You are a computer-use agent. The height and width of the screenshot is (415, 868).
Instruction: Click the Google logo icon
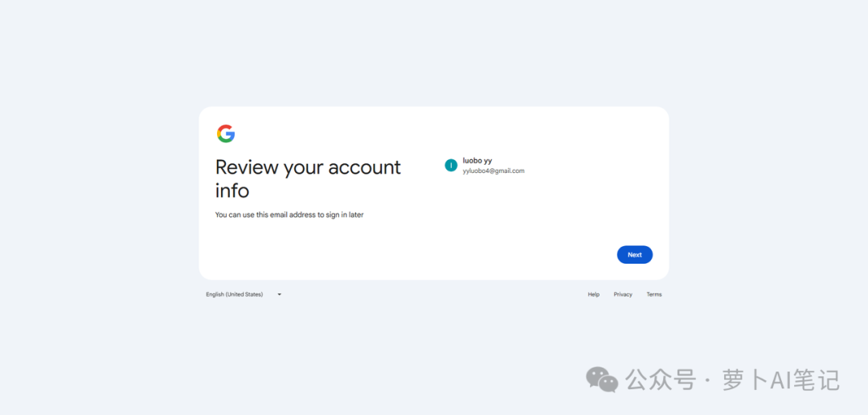tap(226, 134)
